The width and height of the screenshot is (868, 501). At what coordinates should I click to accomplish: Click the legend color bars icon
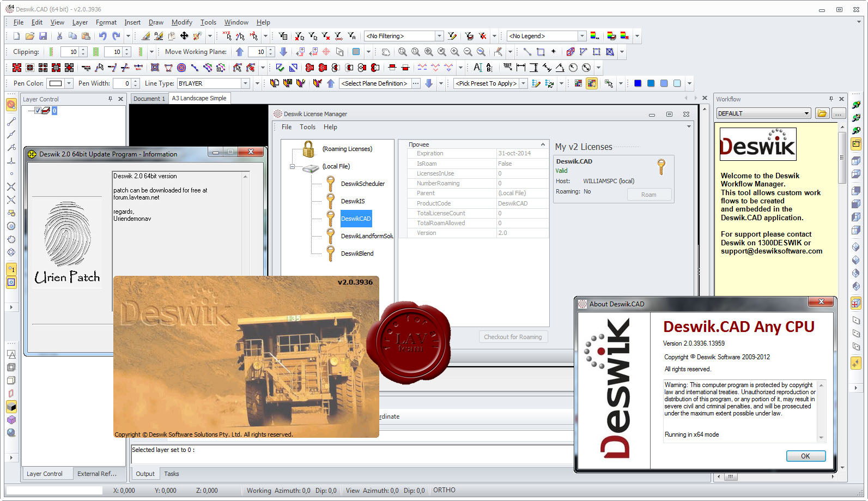(x=595, y=36)
